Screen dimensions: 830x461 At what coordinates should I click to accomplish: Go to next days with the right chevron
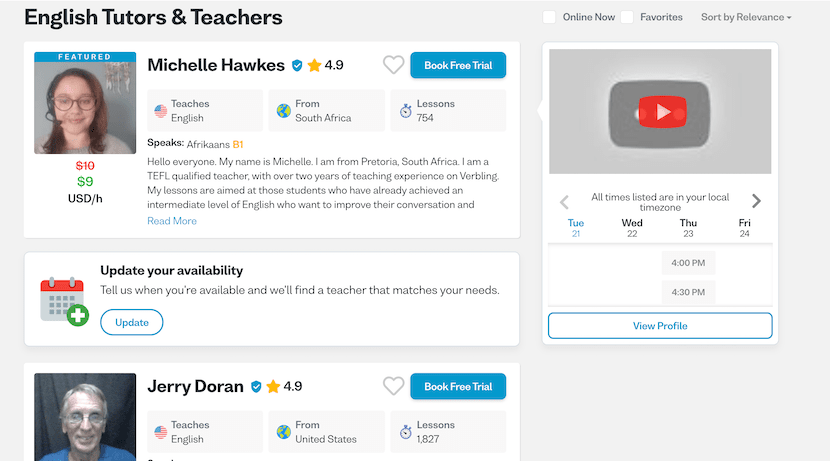click(756, 201)
